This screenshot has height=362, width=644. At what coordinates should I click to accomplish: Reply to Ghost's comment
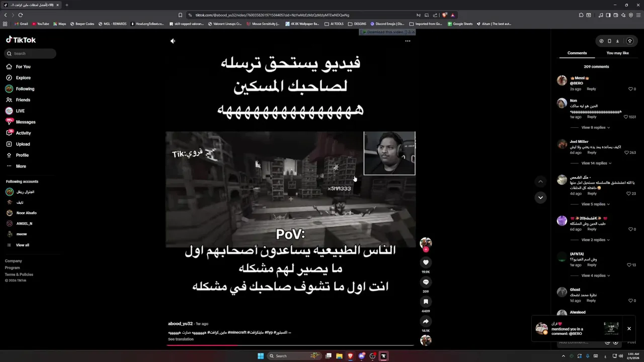click(x=591, y=301)
